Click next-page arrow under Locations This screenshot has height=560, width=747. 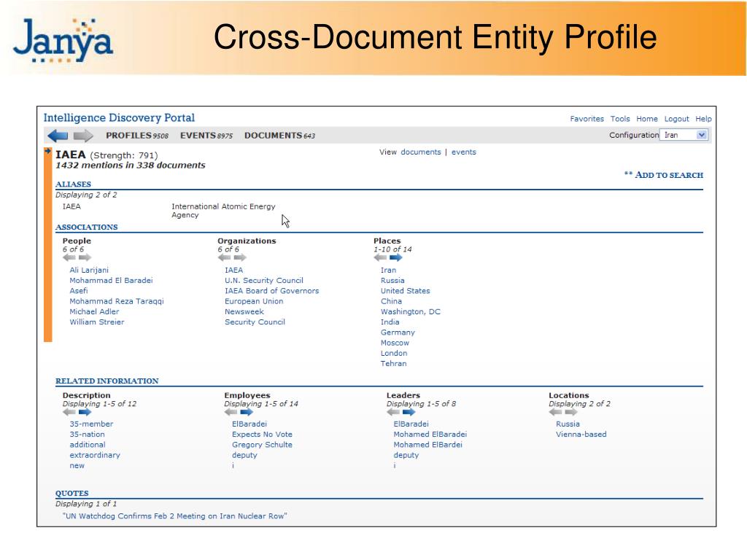pyautogui.click(x=571, y=412)
